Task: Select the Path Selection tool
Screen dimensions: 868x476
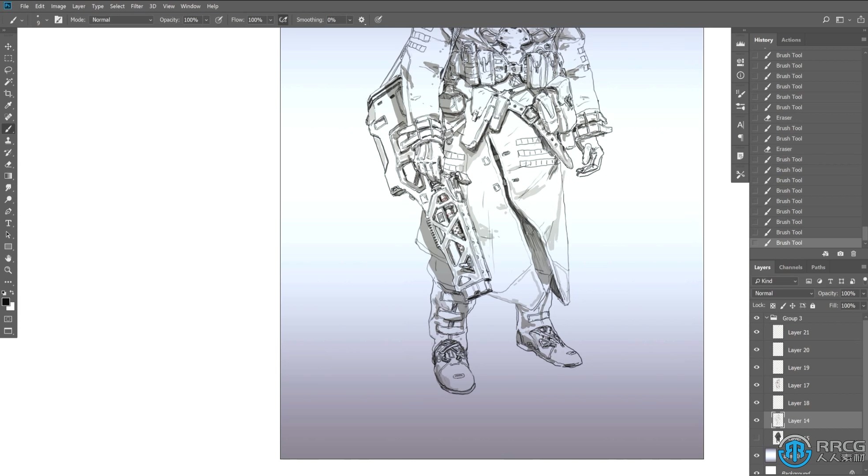Action: [x=8, y=235]
